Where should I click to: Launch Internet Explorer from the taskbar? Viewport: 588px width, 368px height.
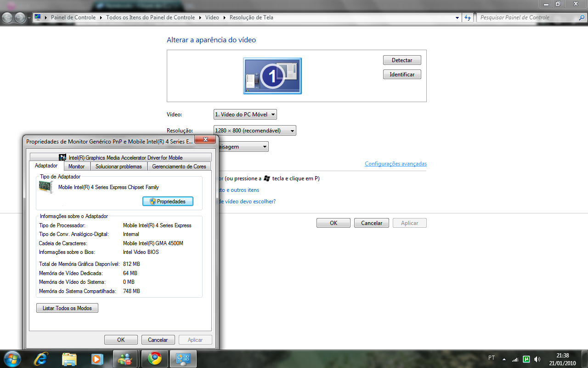41,359
